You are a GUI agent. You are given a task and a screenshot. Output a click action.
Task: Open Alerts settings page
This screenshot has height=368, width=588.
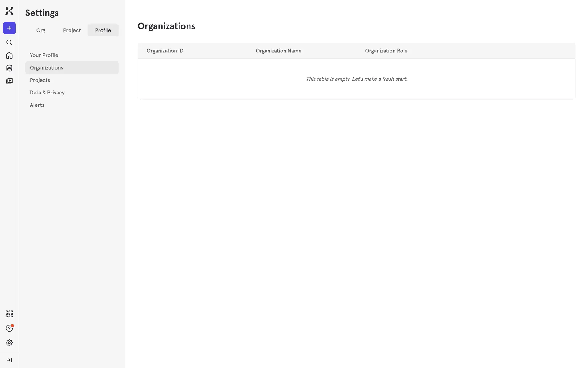(37, 105)
